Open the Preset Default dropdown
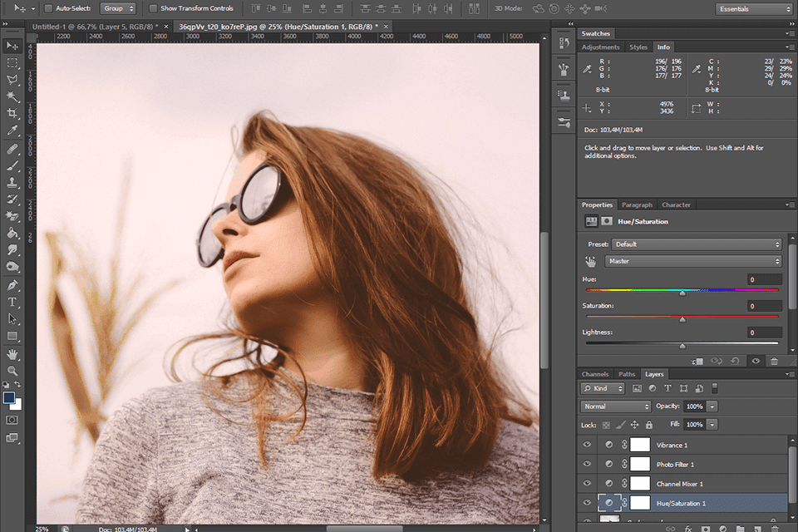 coord(697,244)
